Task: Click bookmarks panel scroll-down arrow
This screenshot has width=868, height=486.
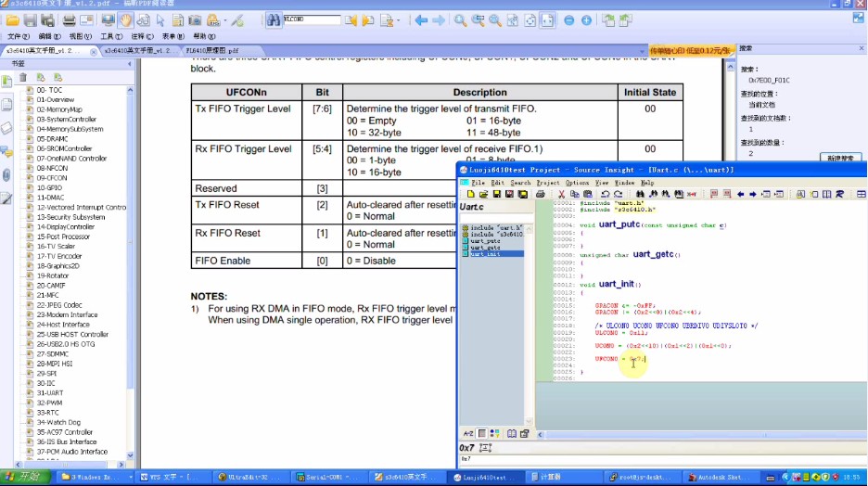Action: click(130, 455)
